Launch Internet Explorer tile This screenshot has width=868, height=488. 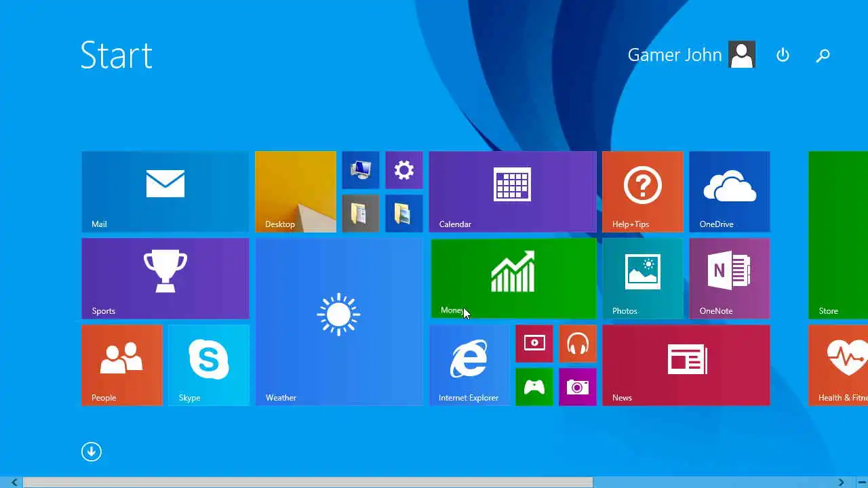[469, 365]
